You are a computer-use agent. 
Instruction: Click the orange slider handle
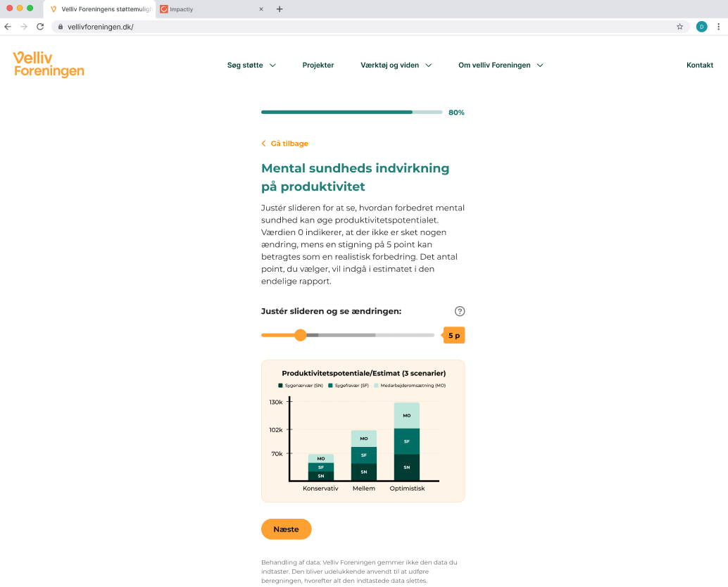[x=301, y=335]
